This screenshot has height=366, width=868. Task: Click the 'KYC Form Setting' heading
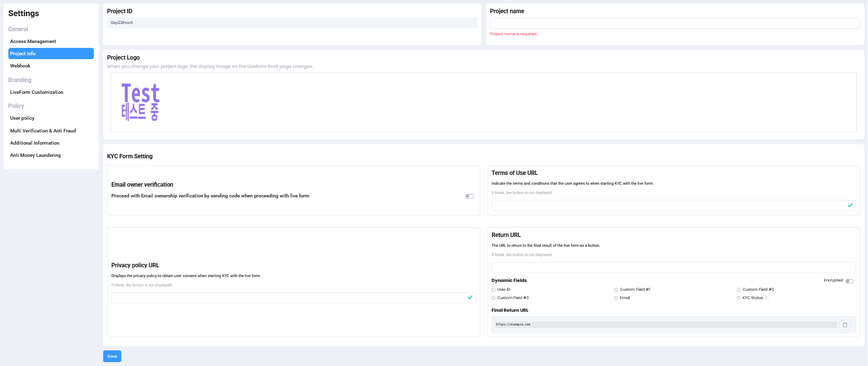click(x=130, y=156)
